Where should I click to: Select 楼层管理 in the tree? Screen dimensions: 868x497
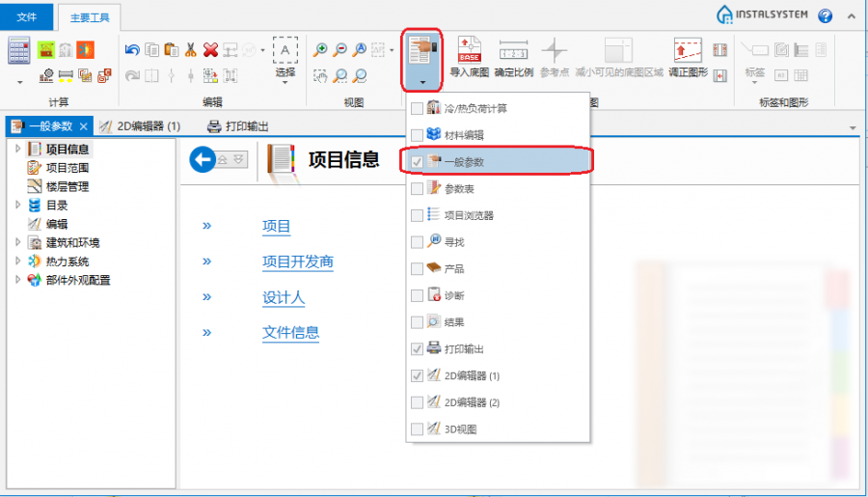pyautogui.click(x=67, y=186)
